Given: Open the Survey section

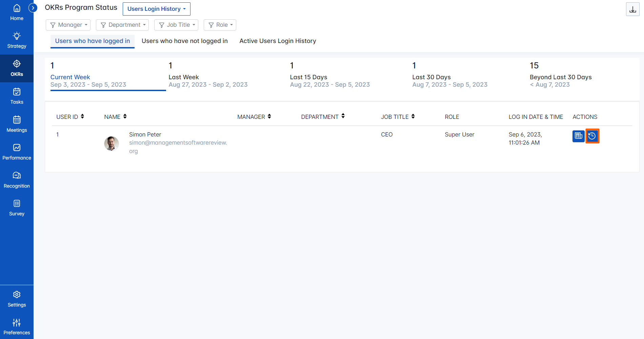Looking at the screenshot, I should click(x=17, y=208).
